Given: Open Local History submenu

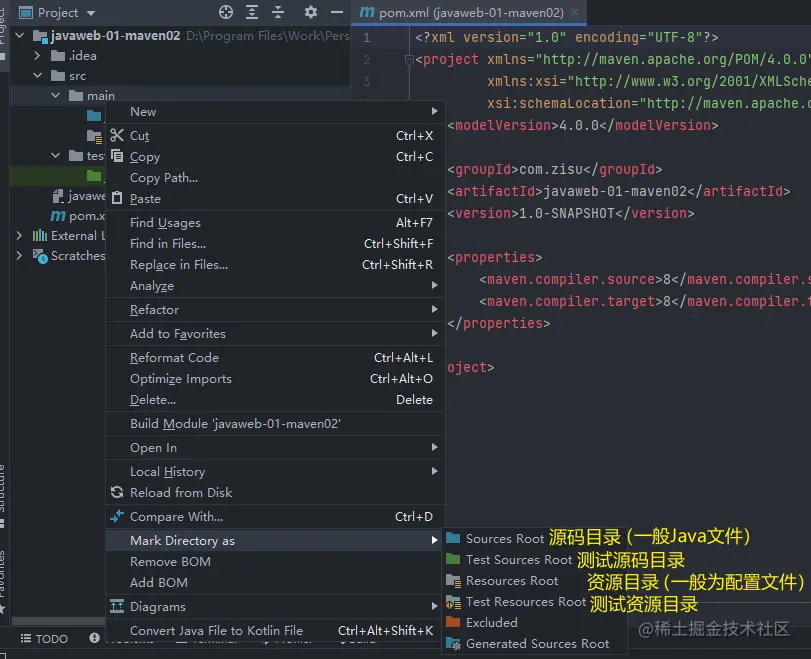Looking at the screenshot, I should pos(275,471).
